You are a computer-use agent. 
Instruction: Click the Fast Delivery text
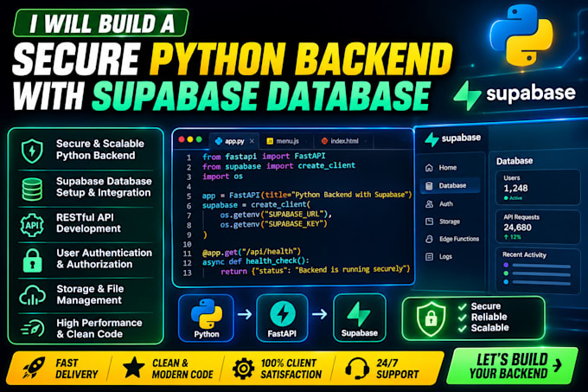coord(76,369)
